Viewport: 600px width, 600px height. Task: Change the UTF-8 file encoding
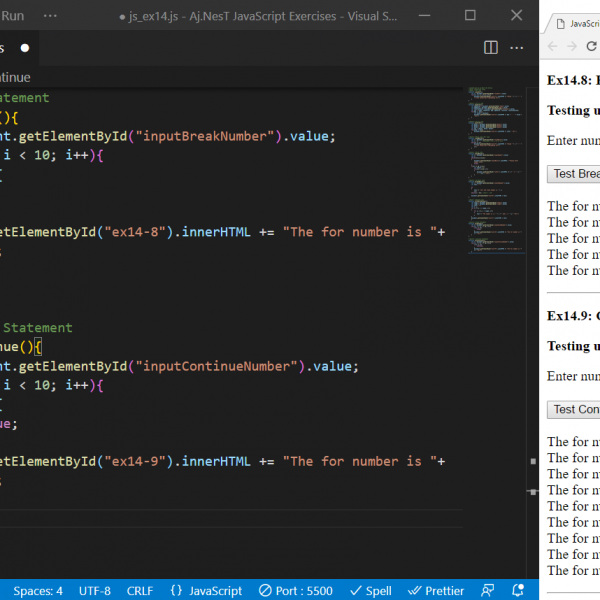(95, 590)
